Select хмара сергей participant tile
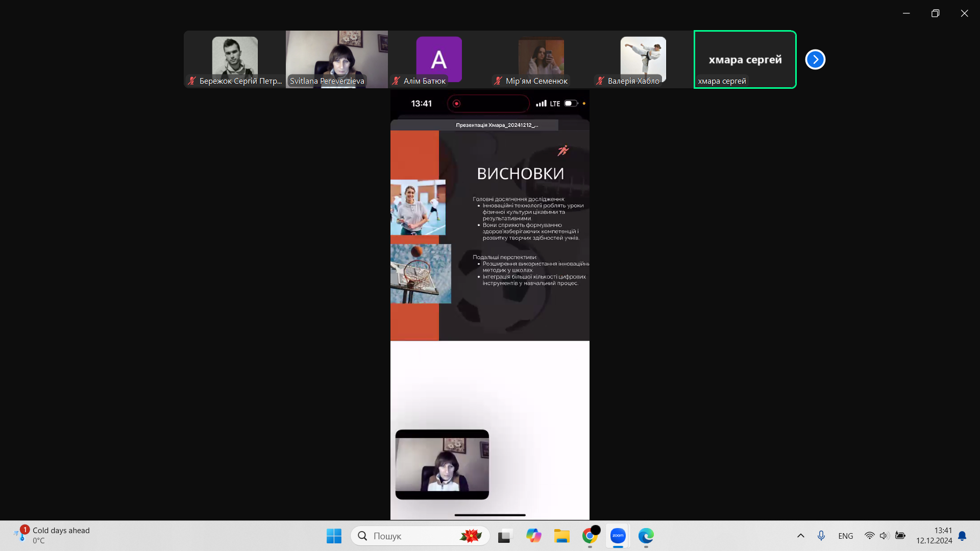This screenshot has height=551, width=980. click(x=745, y=60)
